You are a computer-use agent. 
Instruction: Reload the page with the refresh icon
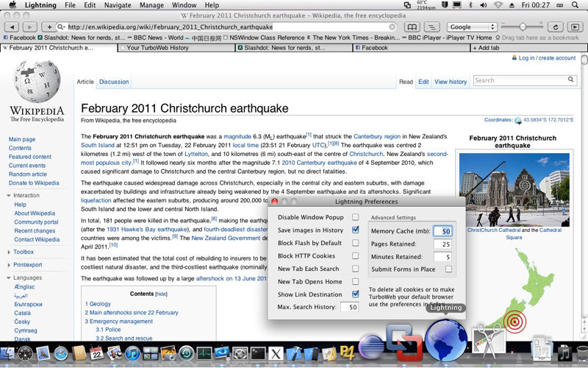pyautogui.click(x=556, y=27)
